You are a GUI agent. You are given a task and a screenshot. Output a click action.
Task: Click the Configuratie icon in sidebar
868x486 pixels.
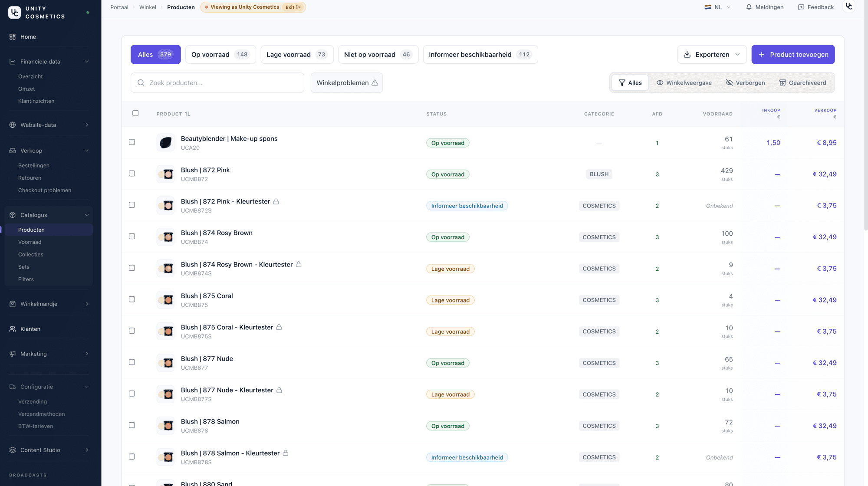(13, 387)
